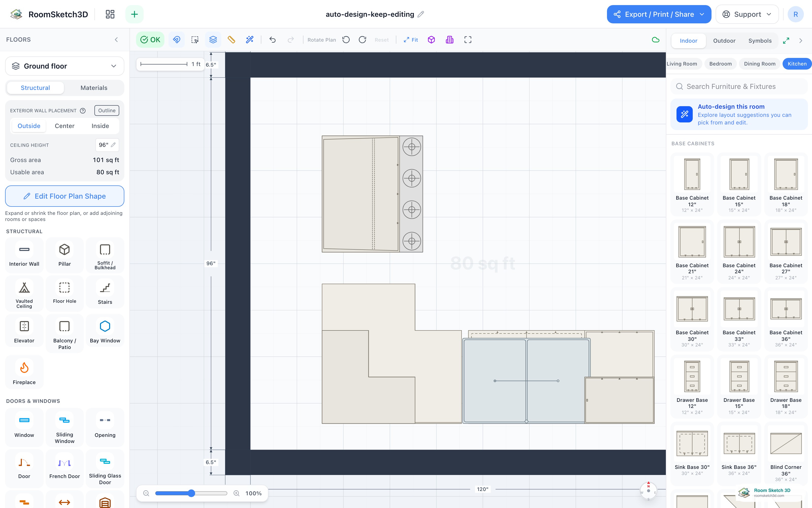Select Outside wall placement

pyautogui.click(x=29, y=126)
